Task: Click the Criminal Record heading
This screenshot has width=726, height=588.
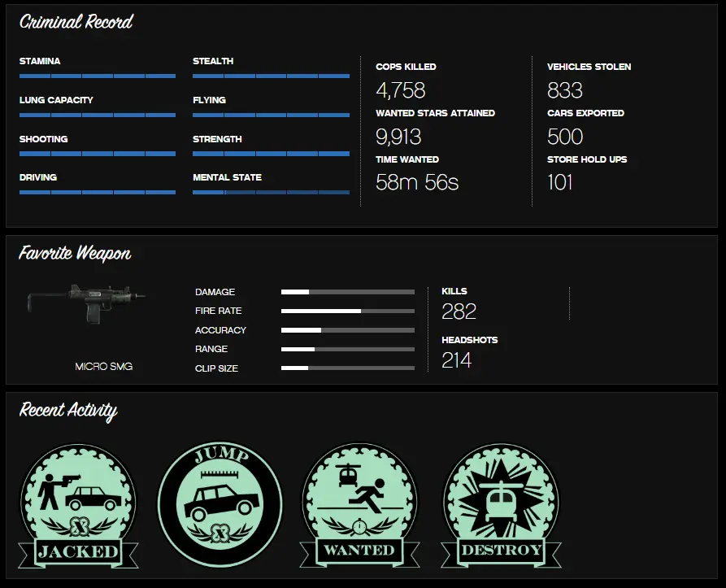Action: click(76, 22)
